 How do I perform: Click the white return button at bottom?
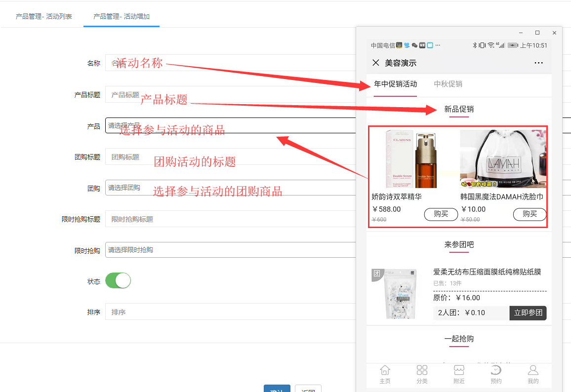[x=308, y=389]
